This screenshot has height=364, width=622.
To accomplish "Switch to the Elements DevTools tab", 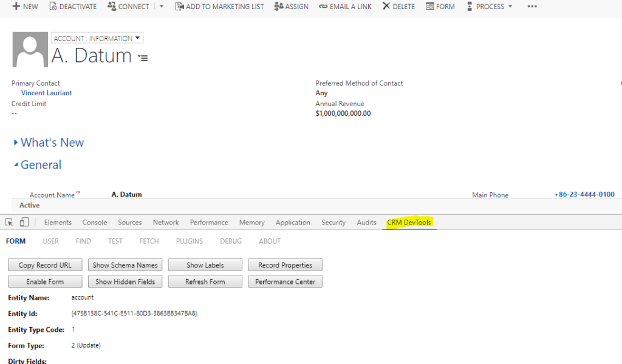I will pos(58,223).
